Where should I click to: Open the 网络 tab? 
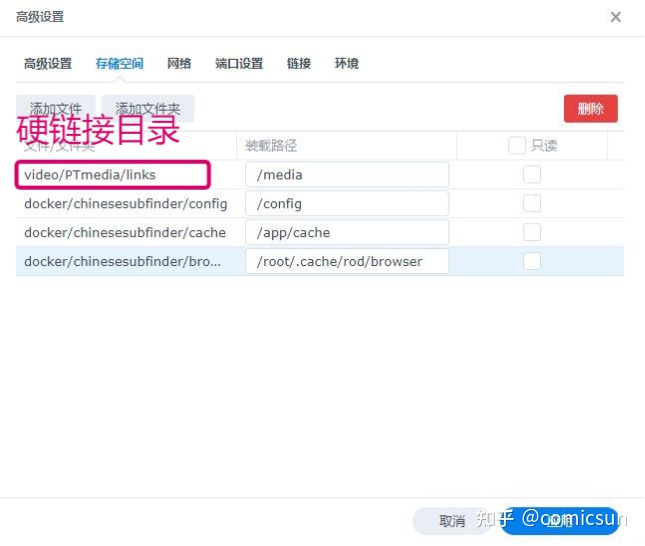point(179,64)
